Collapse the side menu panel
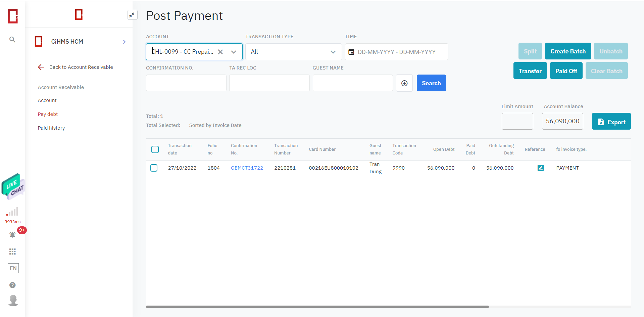Screen dimensions: 644x317 pos(132,15)
